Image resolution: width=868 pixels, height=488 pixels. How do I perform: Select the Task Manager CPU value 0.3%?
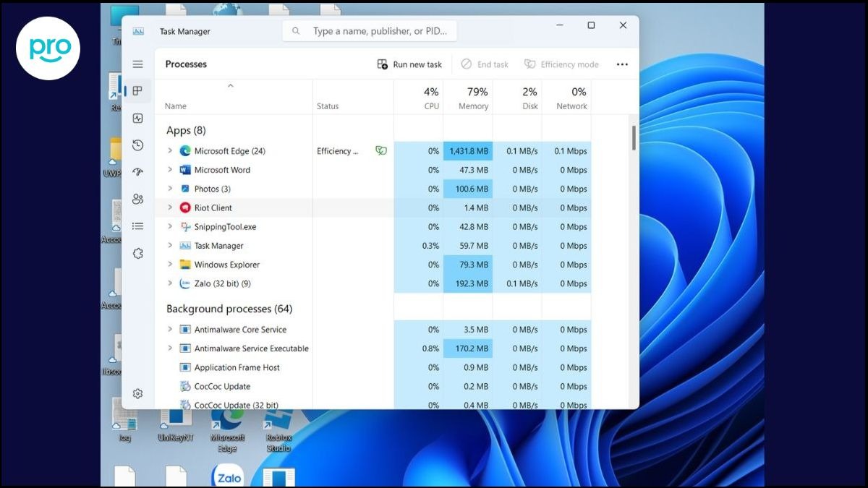(430, 246)
